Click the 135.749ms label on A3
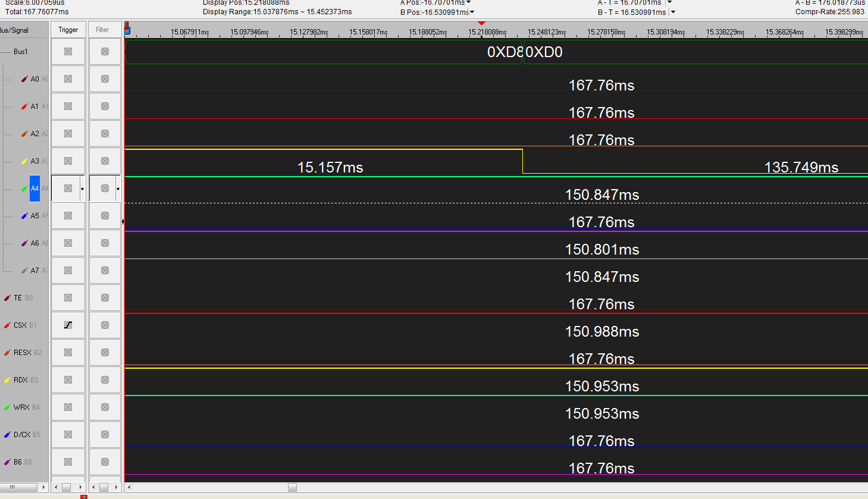The height and width of the screenshot is (499, 868). (x=801, y=168)
